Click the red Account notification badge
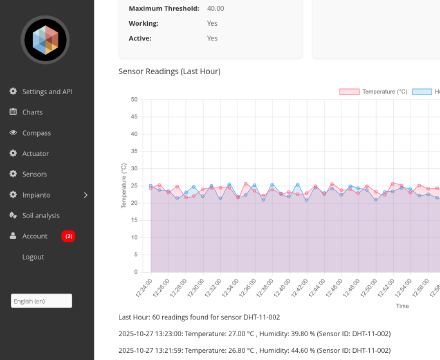This screenshot has height=360, width=440. (68, 236)
